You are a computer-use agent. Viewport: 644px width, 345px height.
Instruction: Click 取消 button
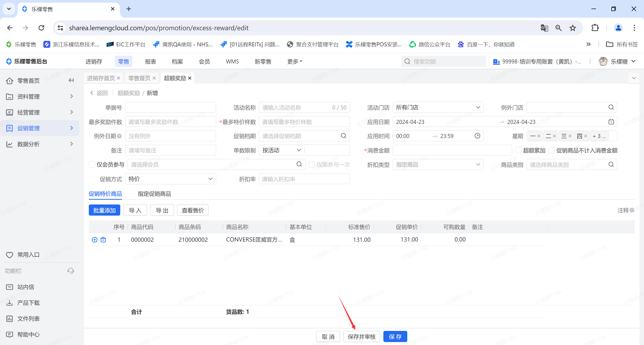tap(328, 337)
